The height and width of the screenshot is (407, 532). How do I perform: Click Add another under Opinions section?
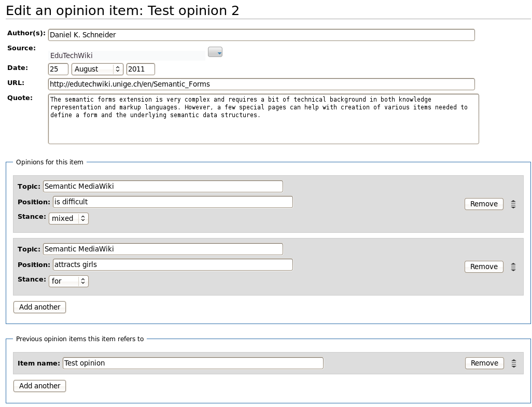39,307
